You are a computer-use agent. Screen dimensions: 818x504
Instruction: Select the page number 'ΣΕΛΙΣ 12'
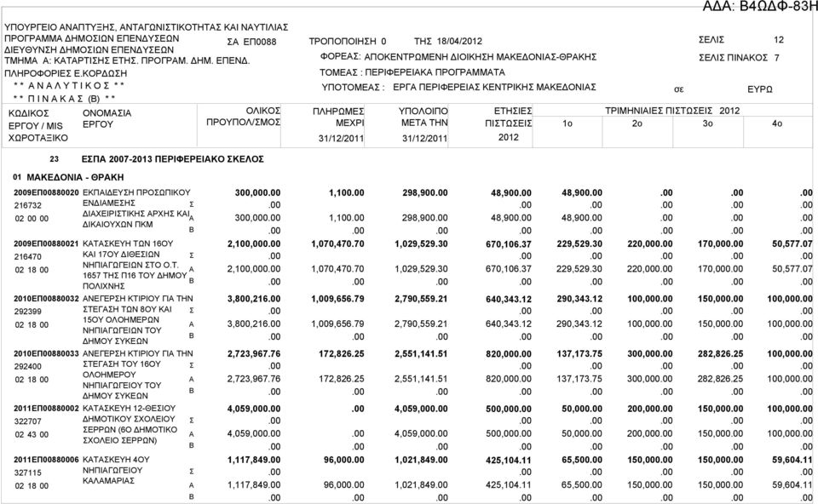tap(741, 40)
